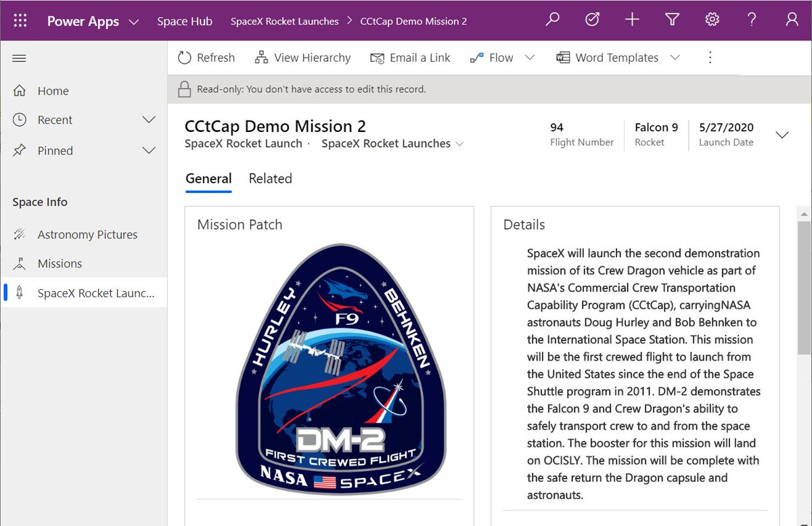The height and width of the screenshot is (526, 812).
Task: Click the SpaceX rocket icon in sidebar
Action: [x=20, y=293]
